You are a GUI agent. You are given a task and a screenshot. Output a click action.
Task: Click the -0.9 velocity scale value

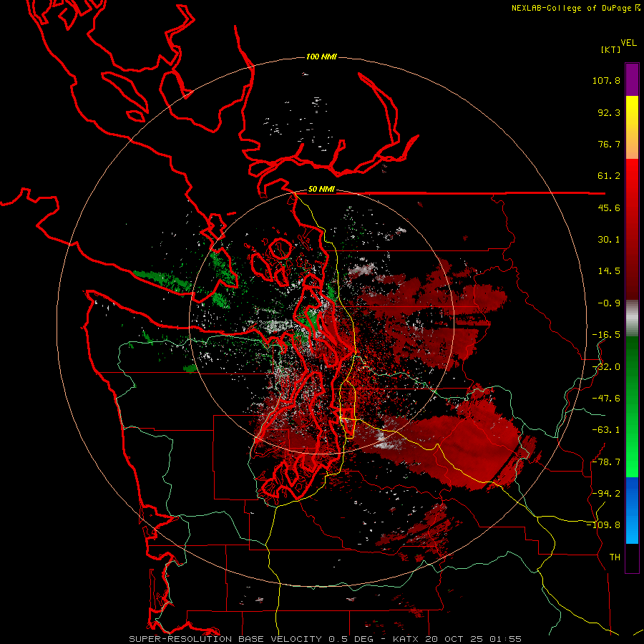[x=609, y=303]
